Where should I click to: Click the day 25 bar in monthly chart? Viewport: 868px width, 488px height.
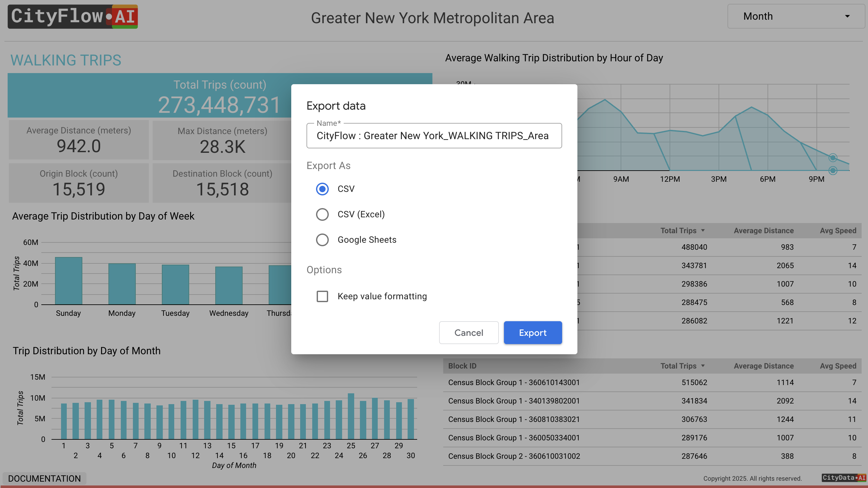[351, 416]
